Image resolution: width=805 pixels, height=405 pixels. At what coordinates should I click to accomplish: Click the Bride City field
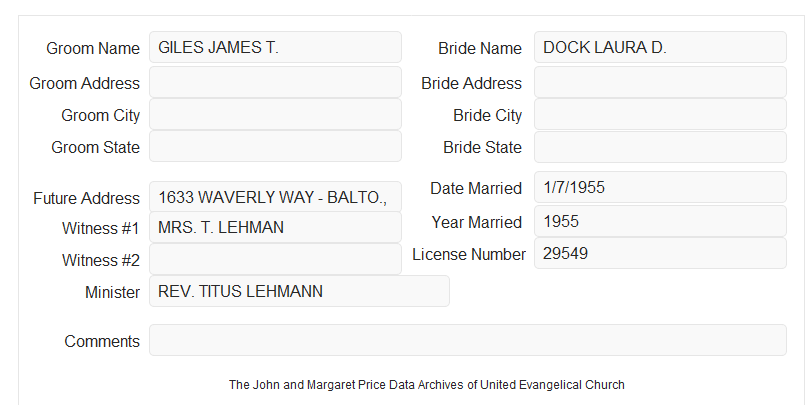tap(660, 114)
